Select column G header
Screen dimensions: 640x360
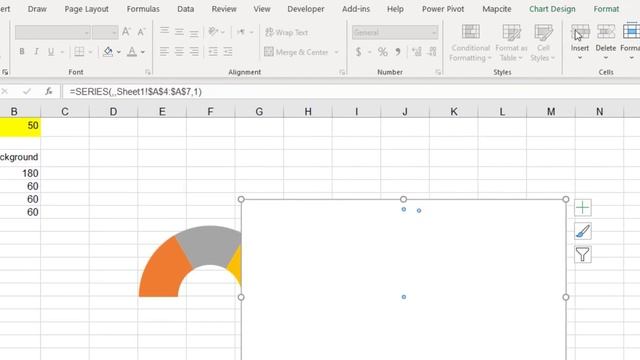(259, 111)
